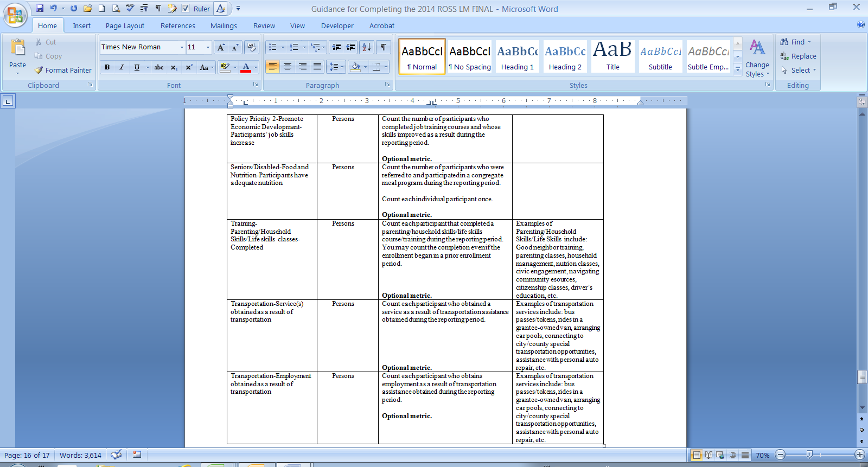Open the Styles pane launcher
The image size is (868, 467).
click(x=768, y=85)
